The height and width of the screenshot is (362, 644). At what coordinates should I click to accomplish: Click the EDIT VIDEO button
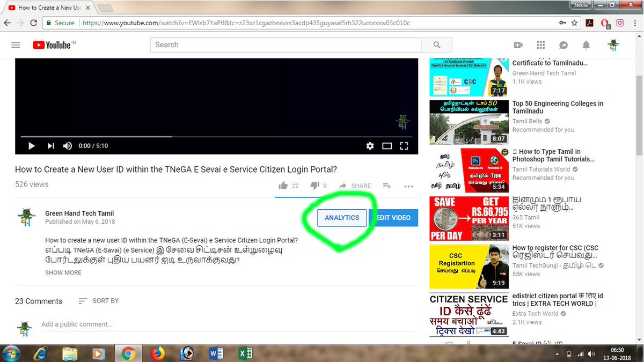(393, 218)
